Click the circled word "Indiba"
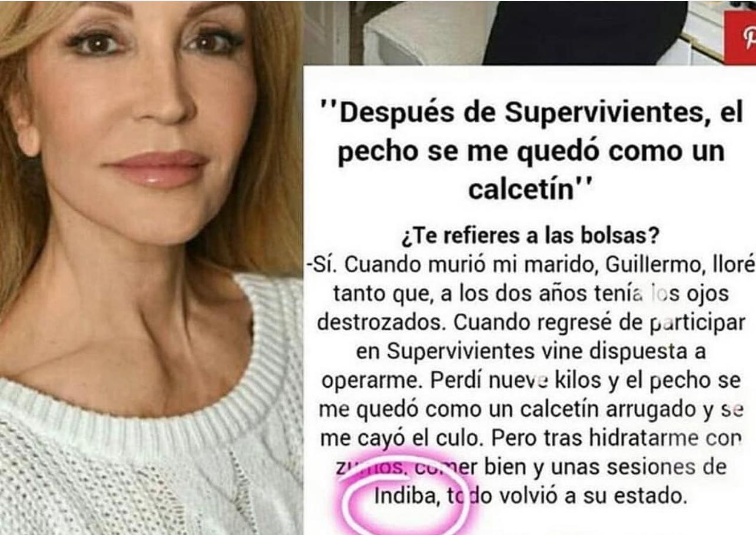 [405, 497]
